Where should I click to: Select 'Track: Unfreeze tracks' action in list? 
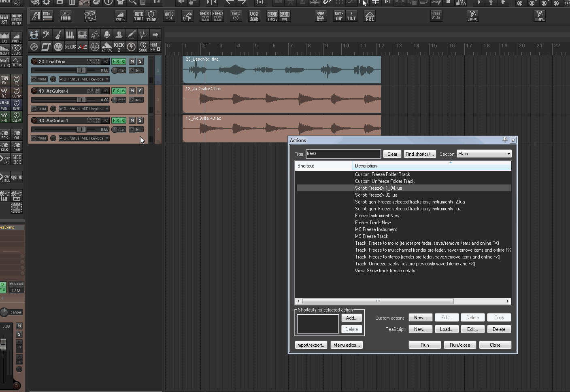(415, 264)
